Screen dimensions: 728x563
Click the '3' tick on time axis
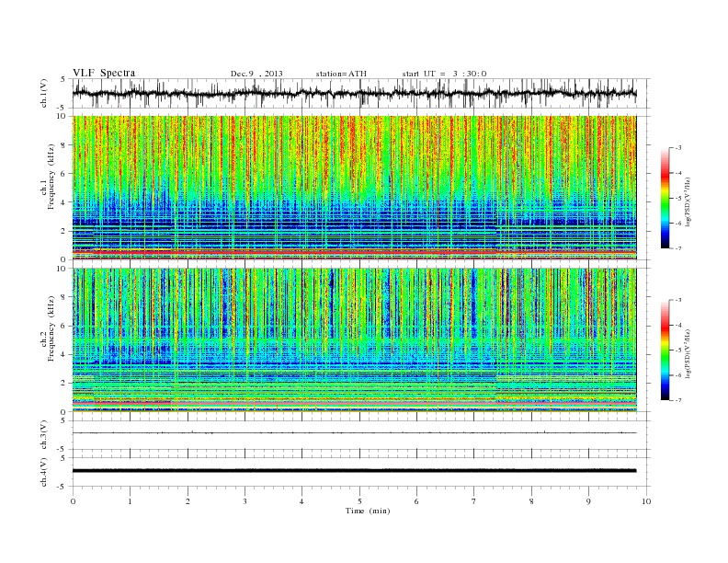click(245, 501)
